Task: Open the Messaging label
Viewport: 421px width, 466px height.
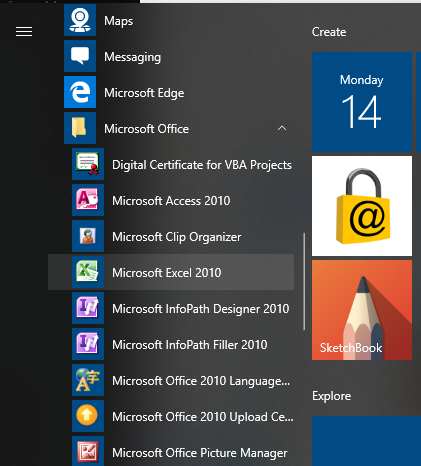Action: pos(132,57)
